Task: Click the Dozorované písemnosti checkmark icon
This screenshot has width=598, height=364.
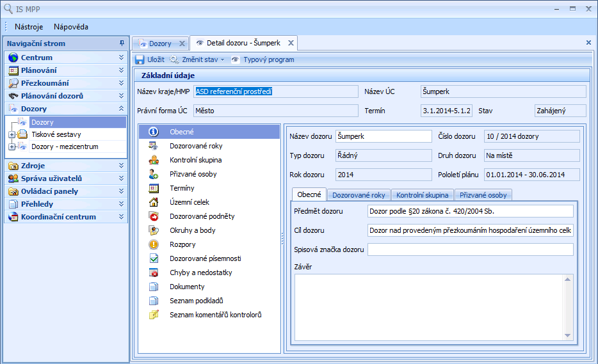Action: pos(153,258)
